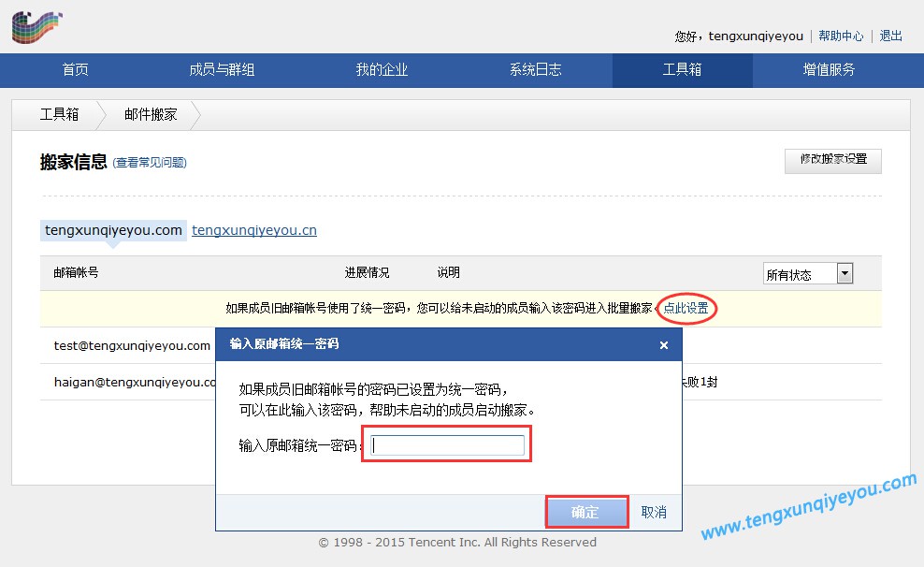
Task: Open the 查看常见问题 link
Action: coord(150,163)
